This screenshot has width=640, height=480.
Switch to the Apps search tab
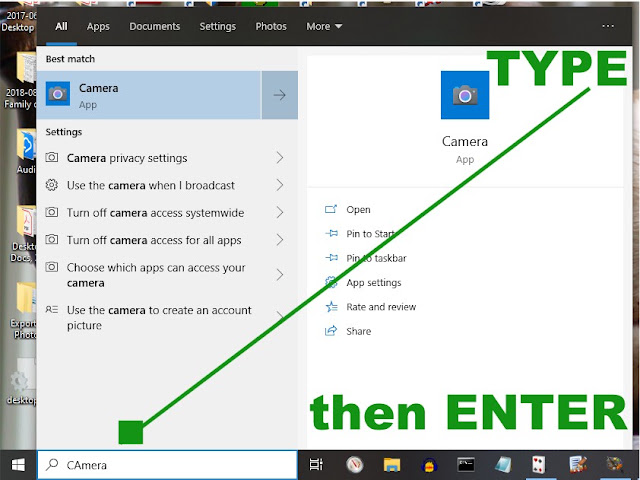(98, 27)
